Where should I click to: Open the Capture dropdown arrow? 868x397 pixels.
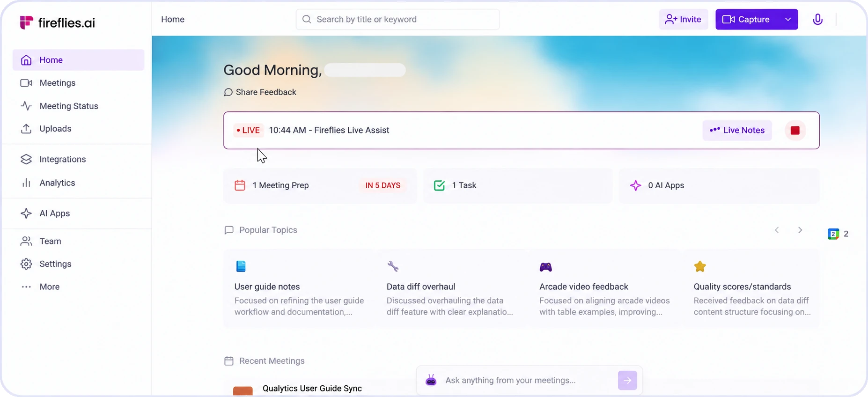788,19
